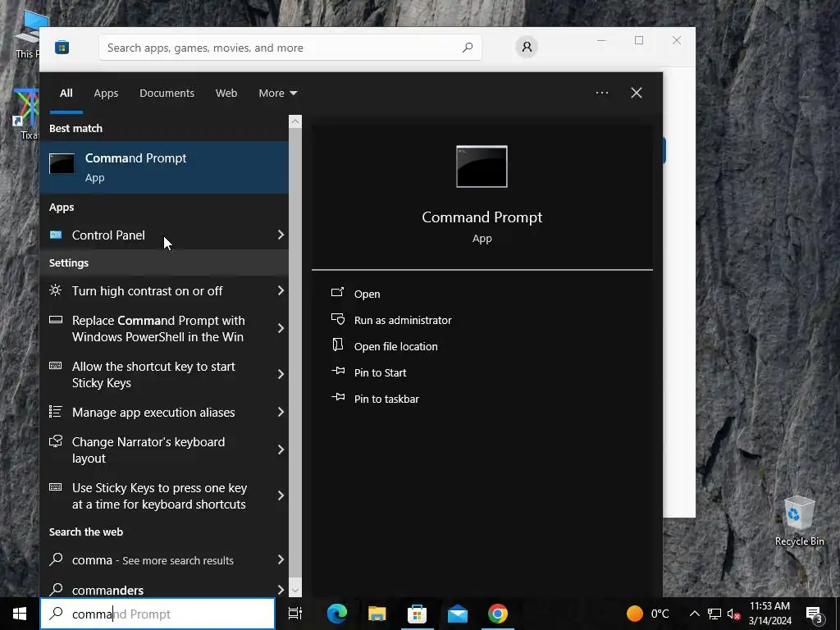Expand the More filter dropdown
This screenshot has width=840, height=630.
[x=277, y=93]
